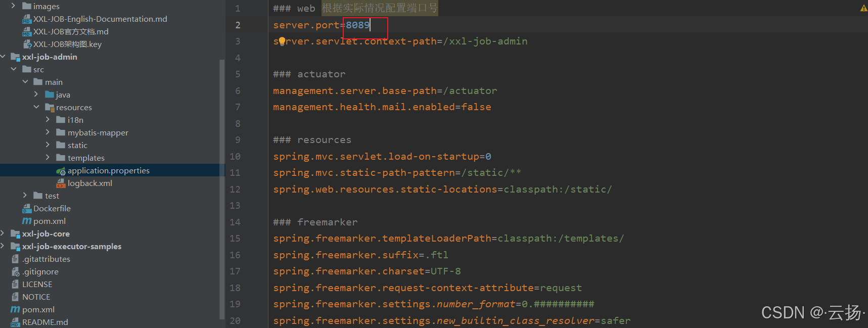Click the XXL-JOB官方文档.md markdown file icon
Screen dimensions: 868x328
point(27,31)
